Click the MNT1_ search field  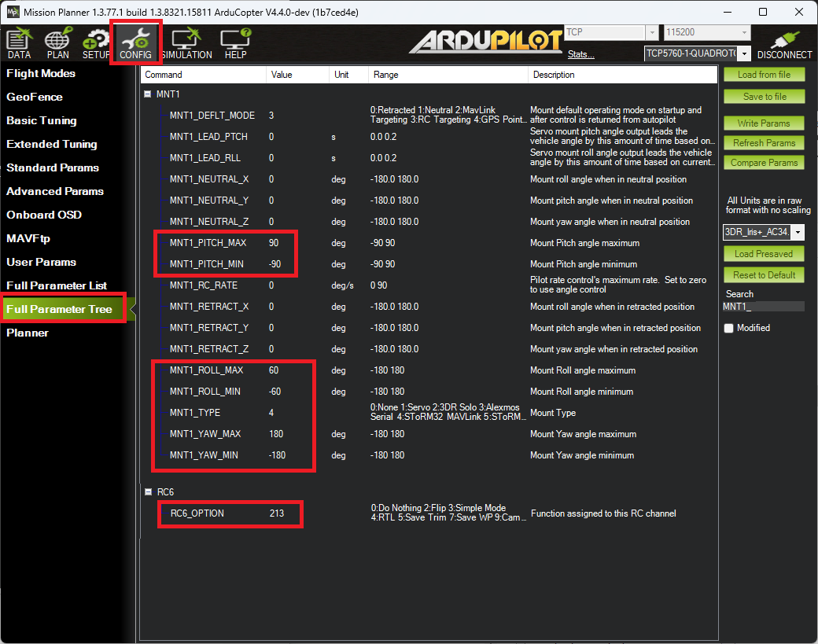763,306
